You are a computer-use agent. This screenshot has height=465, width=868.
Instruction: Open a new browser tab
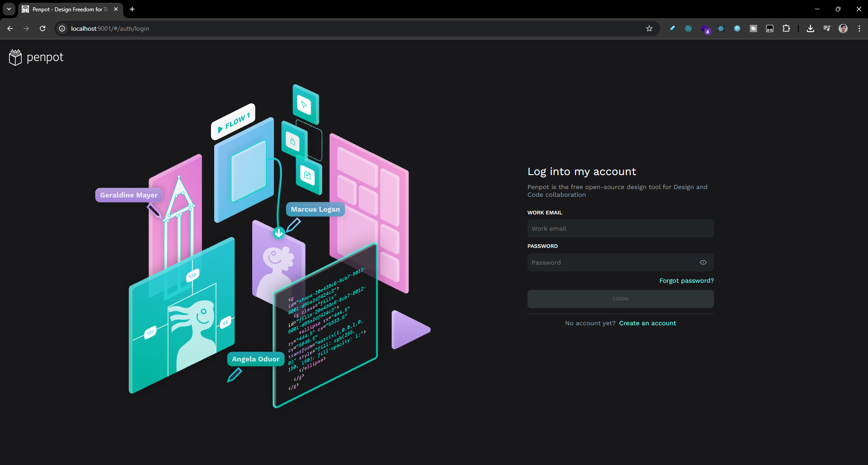tap(132, 9)
